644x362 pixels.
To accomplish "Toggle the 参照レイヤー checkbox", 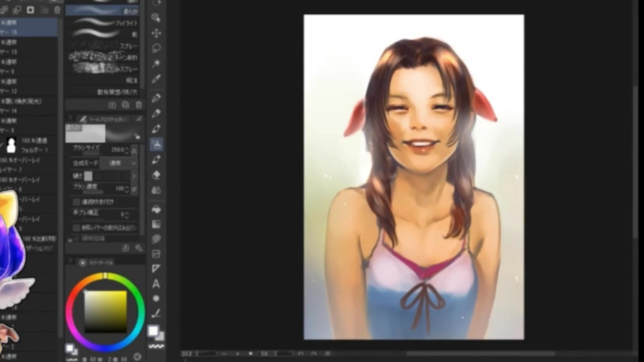I will 76,227.
